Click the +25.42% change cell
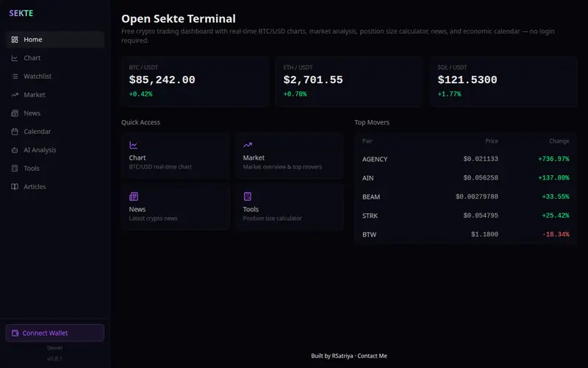 point(556,215)
